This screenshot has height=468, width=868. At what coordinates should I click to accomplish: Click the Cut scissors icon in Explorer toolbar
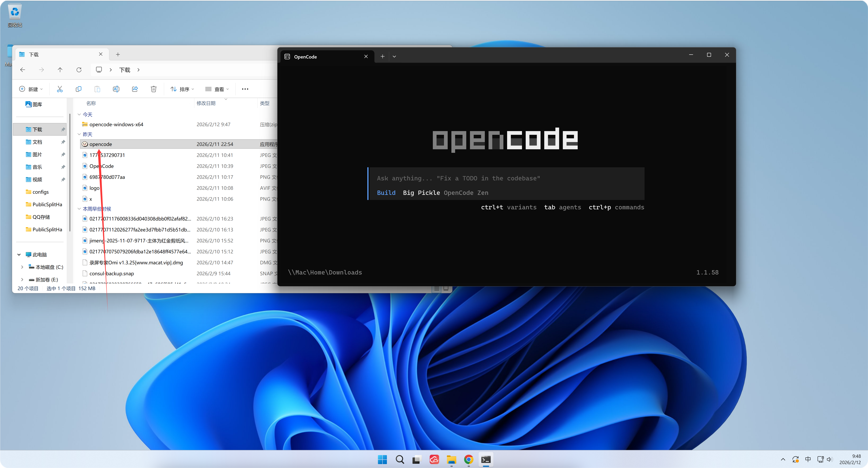(60, 89)
